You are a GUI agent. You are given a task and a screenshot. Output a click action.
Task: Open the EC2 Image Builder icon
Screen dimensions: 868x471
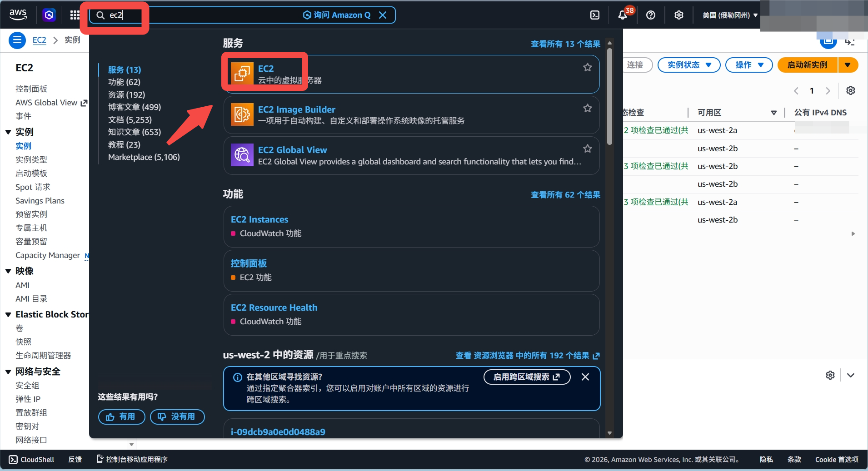coord(242,114)
